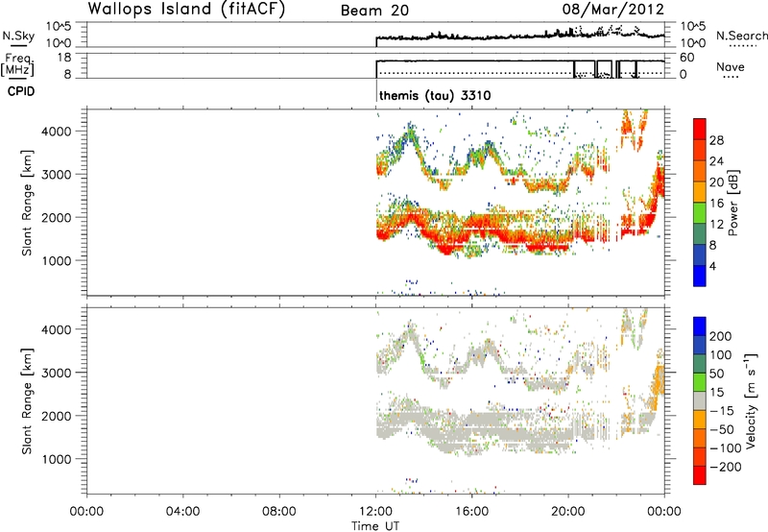The image size is (768, 532).
Task: Pick the light green 15–50 velocity swatch
Action: coord(700,382)
